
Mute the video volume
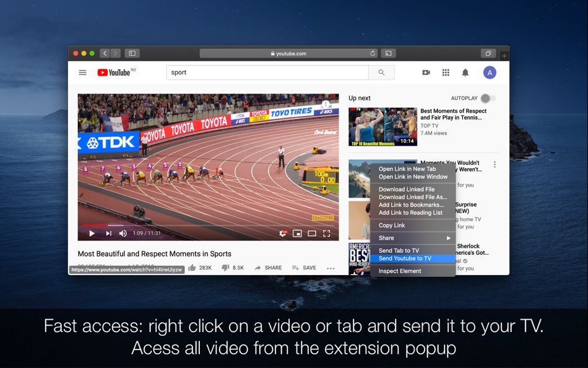(123, 234)
